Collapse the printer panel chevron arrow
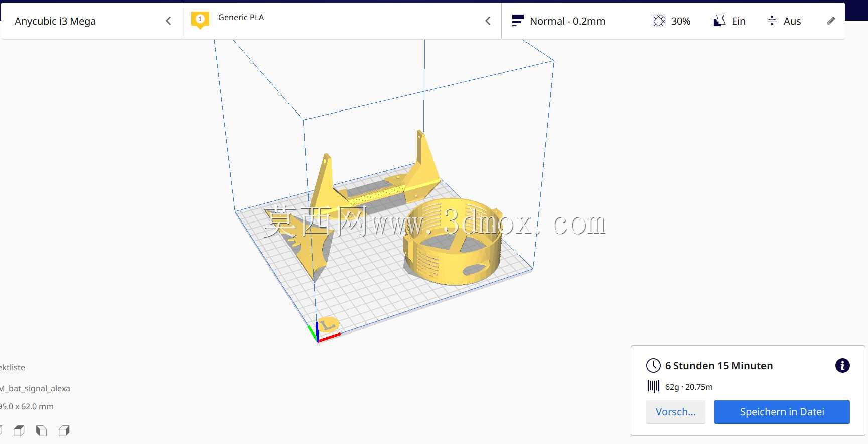The height and width of the screenshot is (444, 868). (x=168, y=21)
